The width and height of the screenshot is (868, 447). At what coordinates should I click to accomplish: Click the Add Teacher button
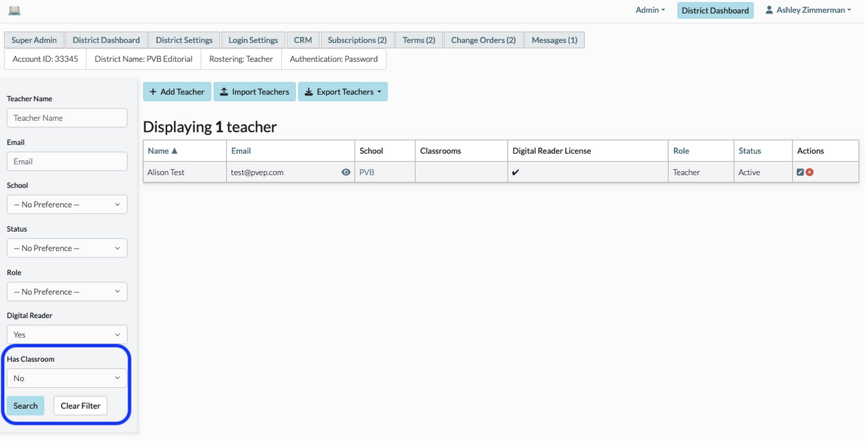click(x=177, y=92)
